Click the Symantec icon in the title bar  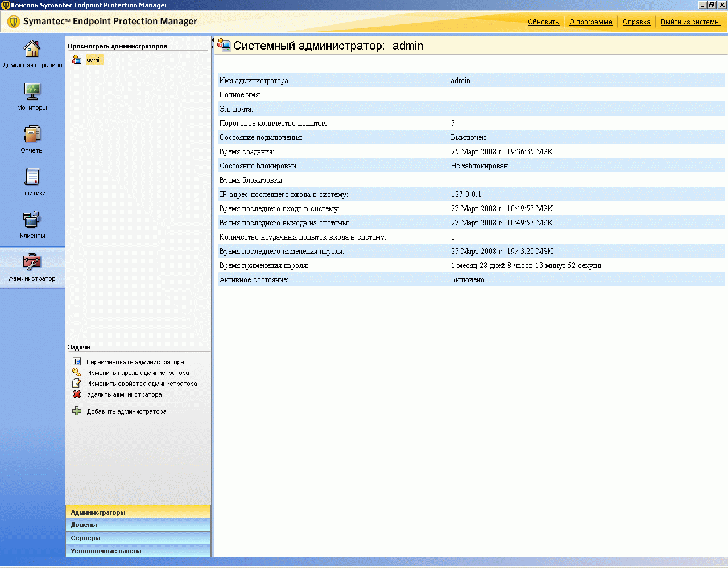(x=6, y=5)
